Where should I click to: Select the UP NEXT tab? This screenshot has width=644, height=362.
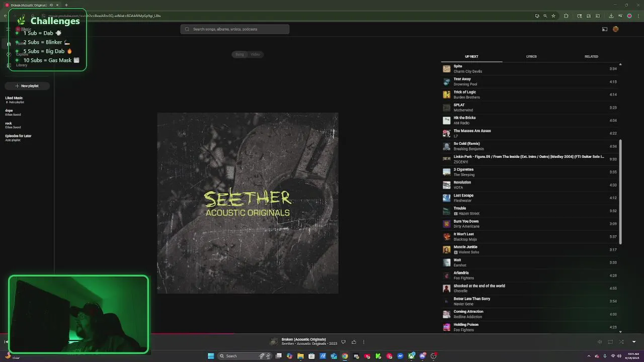tap(471, 56)
